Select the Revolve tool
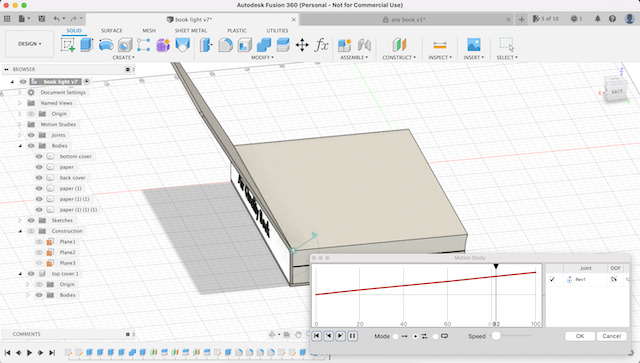The image size is (640, 363). 106,45
